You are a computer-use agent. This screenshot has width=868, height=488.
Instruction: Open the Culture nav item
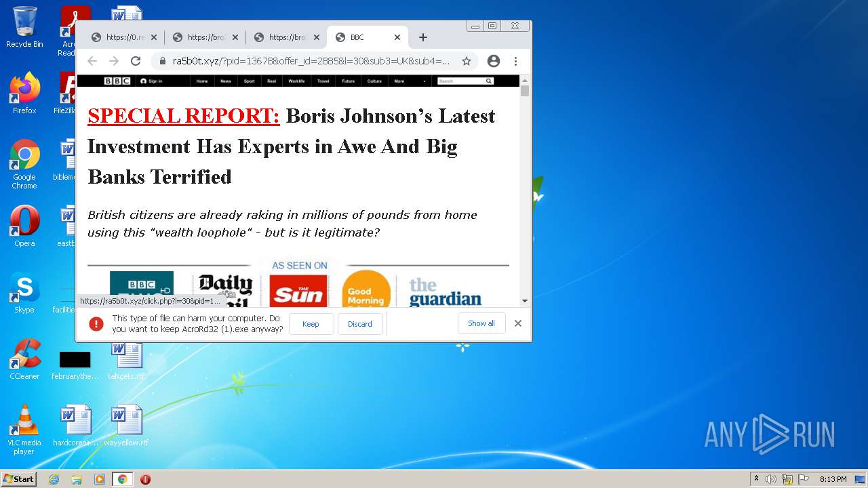tap(374, 81)
